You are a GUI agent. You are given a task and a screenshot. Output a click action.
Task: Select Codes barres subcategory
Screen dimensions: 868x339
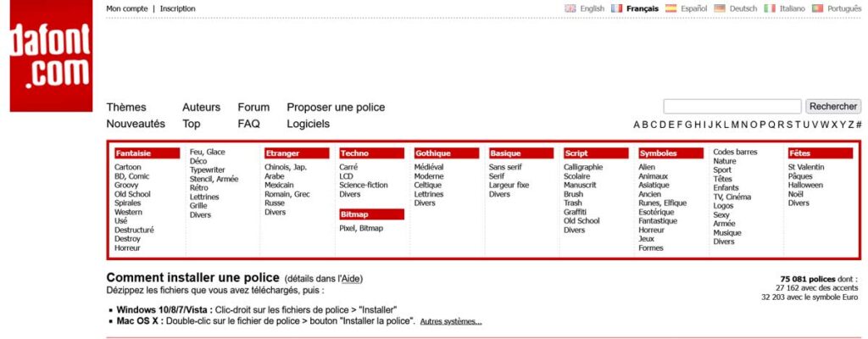coord(735,152)
